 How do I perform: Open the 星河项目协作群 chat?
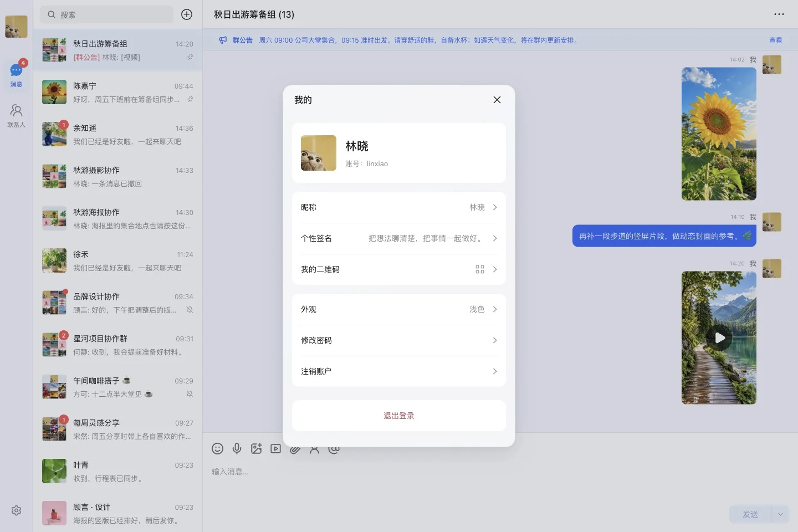[x=117, y=345]
